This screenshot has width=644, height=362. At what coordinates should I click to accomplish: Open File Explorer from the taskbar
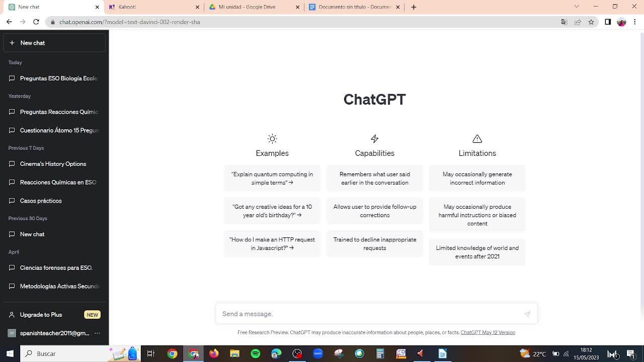[234, 353]
